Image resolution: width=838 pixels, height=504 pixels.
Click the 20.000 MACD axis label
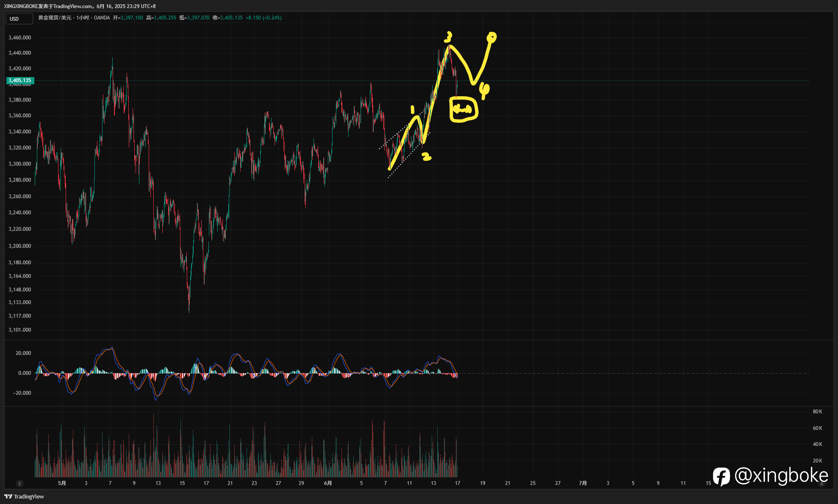pos(23,353)
